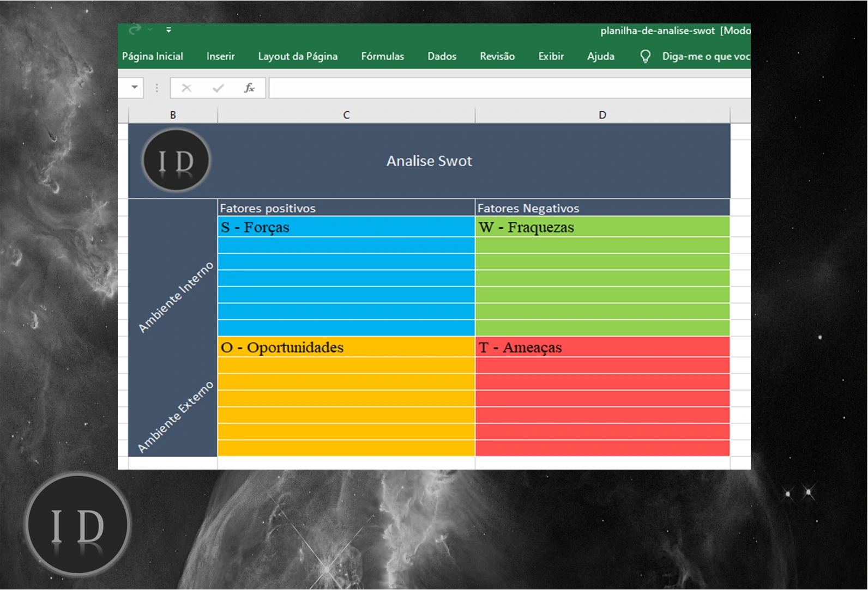Click the lightbulb Tell Me icon

645,56
